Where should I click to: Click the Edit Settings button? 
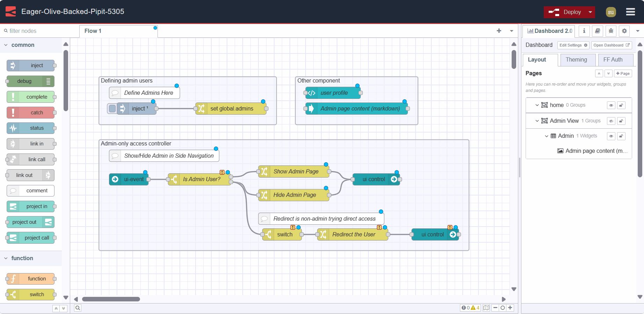coord(573,45)
